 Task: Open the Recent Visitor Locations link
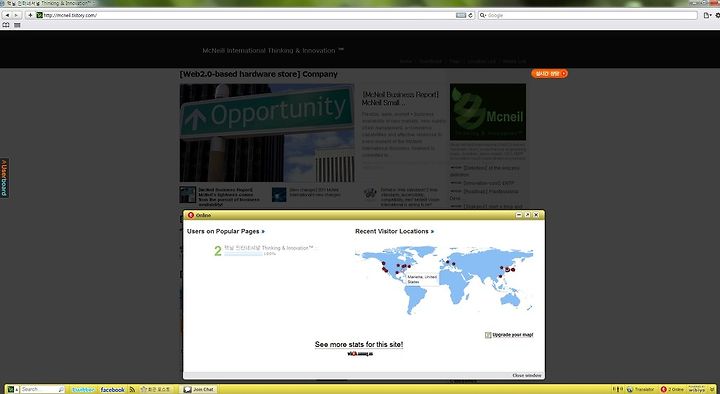394,231
